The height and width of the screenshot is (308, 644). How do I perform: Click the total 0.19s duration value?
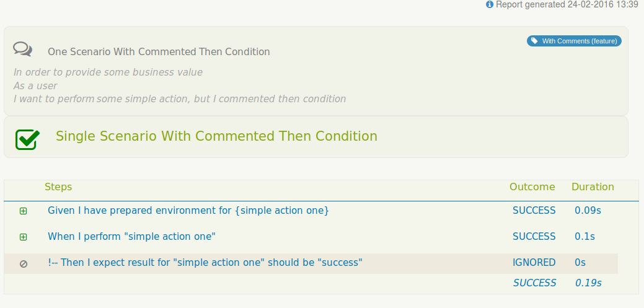588,283
